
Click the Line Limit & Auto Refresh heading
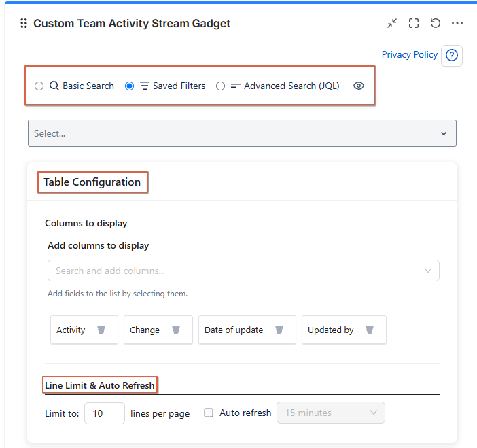[100, 385]
